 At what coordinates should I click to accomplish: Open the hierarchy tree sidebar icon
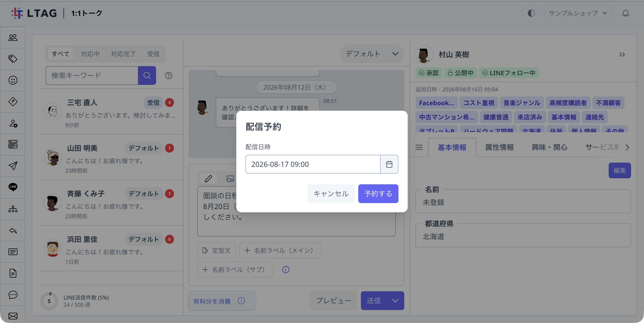coord(13,209)
